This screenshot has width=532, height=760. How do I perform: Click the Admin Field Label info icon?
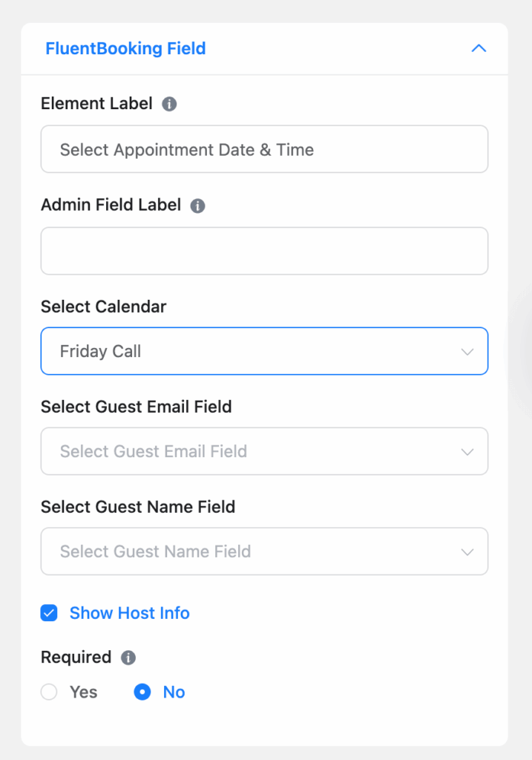(x=197, y=206)
